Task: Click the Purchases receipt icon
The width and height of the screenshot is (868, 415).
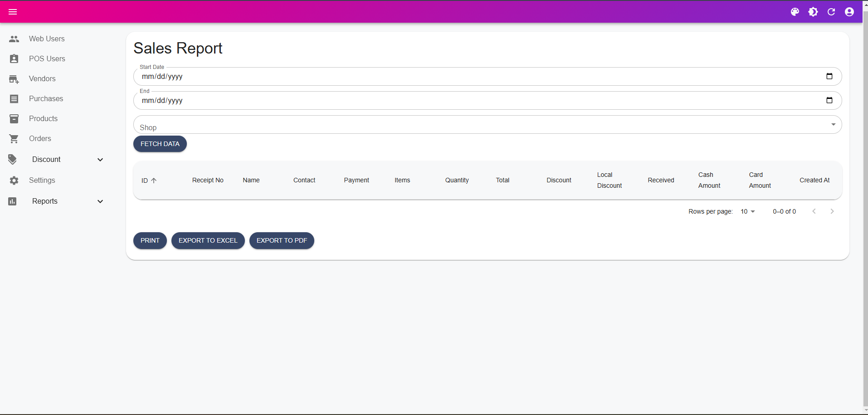Action: click(14, 99)
